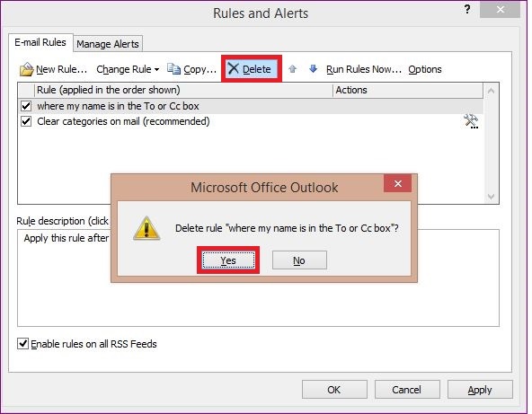Click the yellow warning triangle icon

coord(146,228)
